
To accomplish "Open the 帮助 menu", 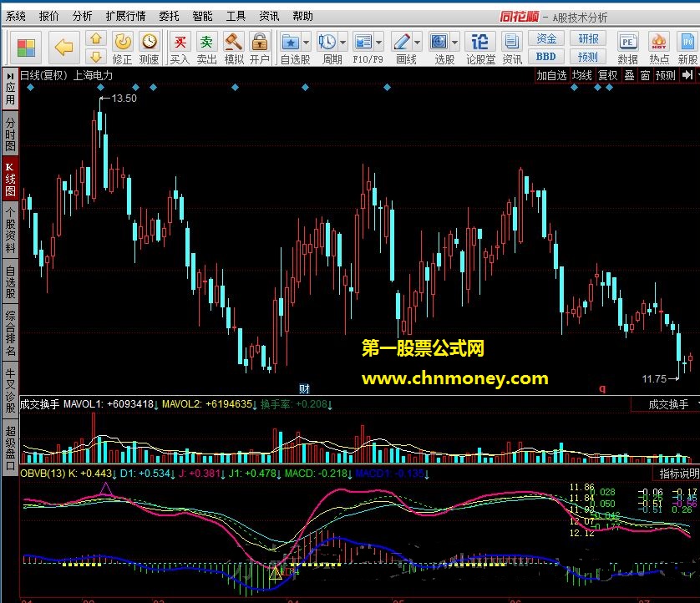I will click(x=302, y=17).
